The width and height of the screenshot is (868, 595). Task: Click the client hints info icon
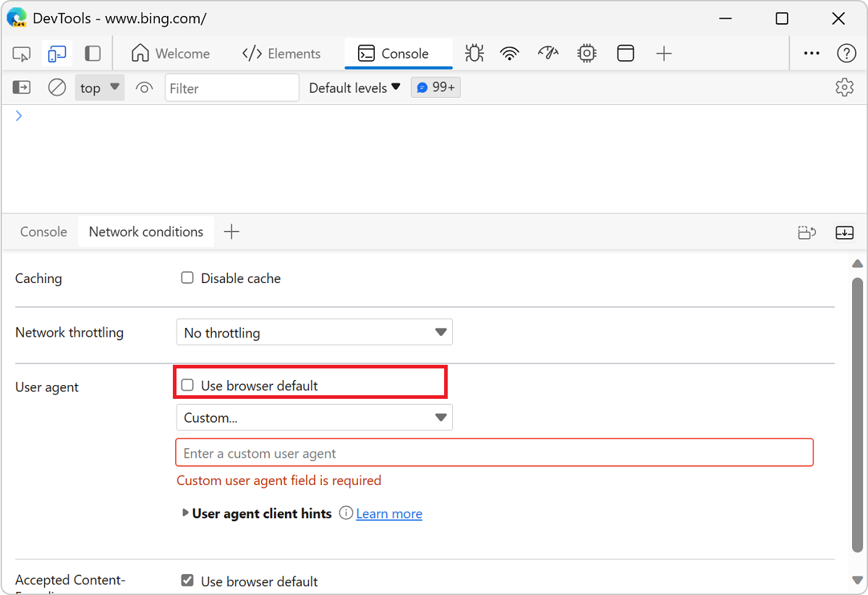[346, 513]
